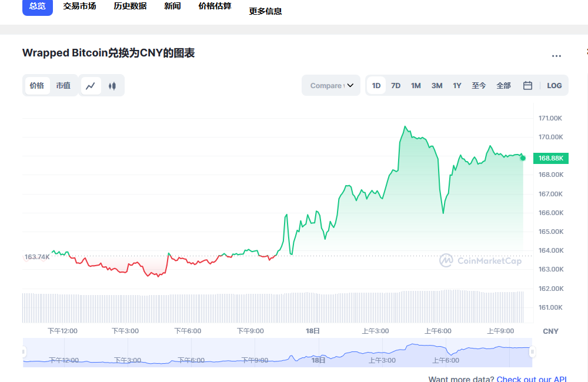Click the volume bars area under chart

tap(273, 307)
